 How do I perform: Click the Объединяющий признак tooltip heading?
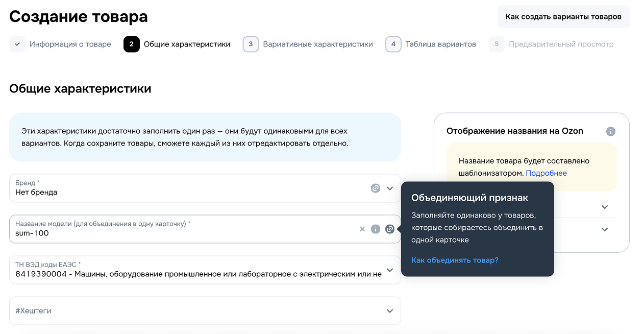click(x=469, y=198)
